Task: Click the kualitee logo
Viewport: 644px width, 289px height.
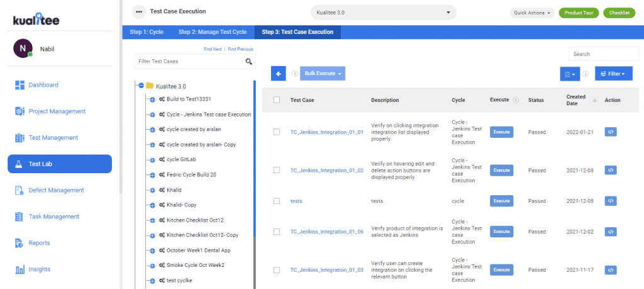Action: tap(36, 19)
